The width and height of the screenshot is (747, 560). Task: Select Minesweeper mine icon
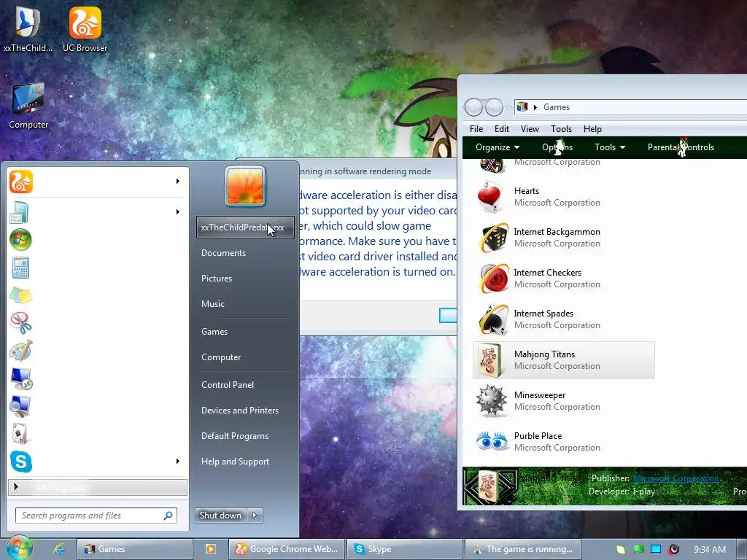click(x=491, y=401)
